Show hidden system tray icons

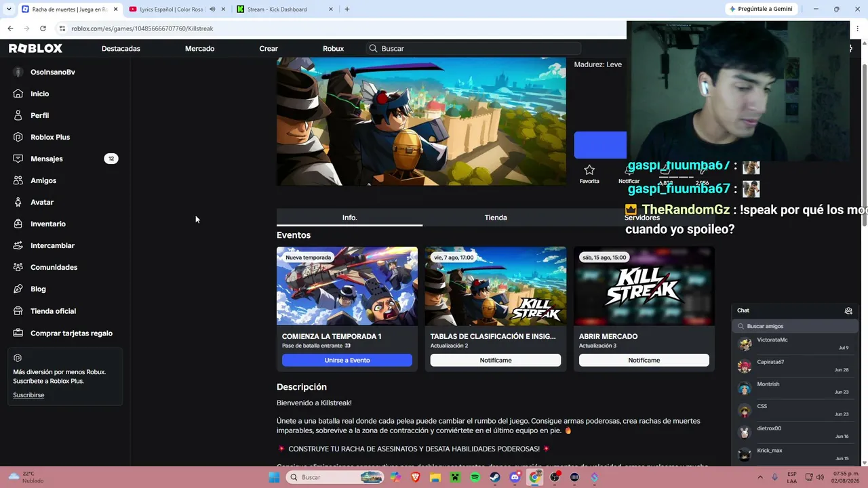pyautogui.click(x=759, y=477)
